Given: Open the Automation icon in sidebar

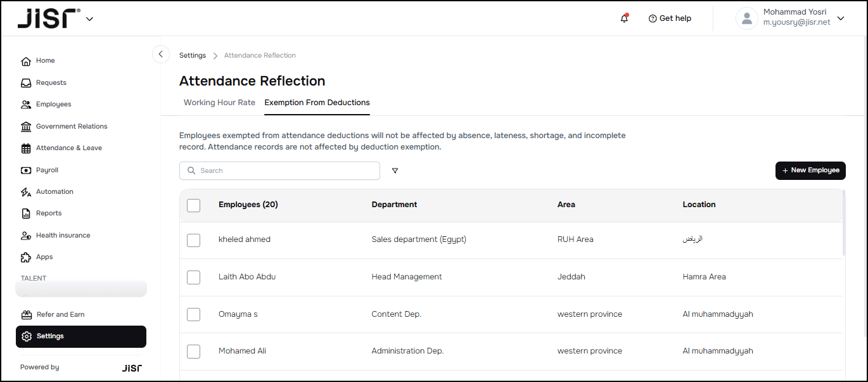Looking at the screenshot, I should (26, 192).
